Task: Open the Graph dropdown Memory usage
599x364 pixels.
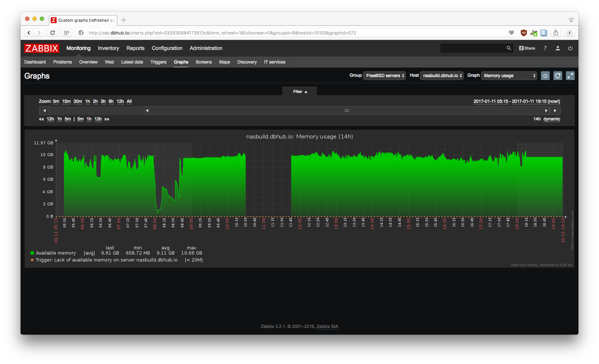Action: coord(509,76)
